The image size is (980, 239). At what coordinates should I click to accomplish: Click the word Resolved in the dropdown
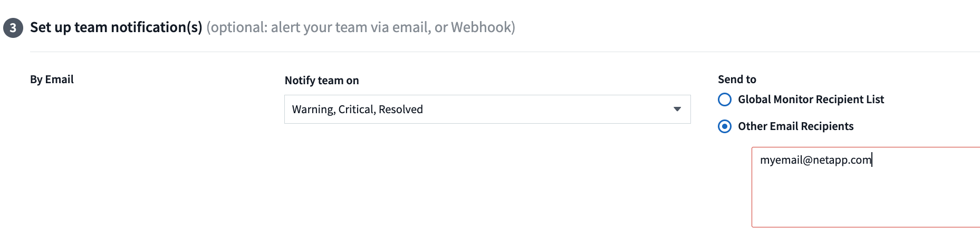401,109
